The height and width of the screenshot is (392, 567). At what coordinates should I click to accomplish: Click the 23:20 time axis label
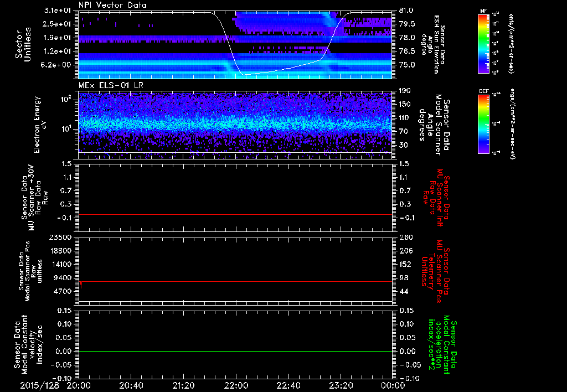tap(341, 385)
